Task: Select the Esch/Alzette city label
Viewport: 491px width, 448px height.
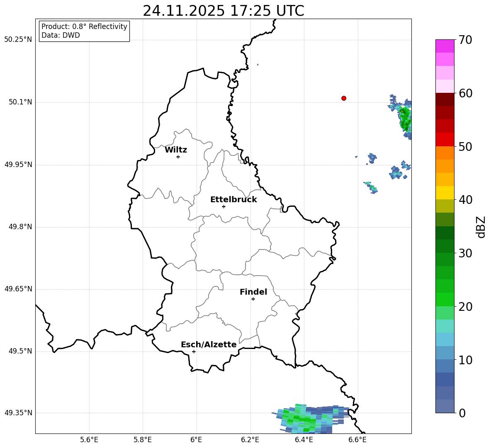Action: pyautogui.click(x=209, y=344)
